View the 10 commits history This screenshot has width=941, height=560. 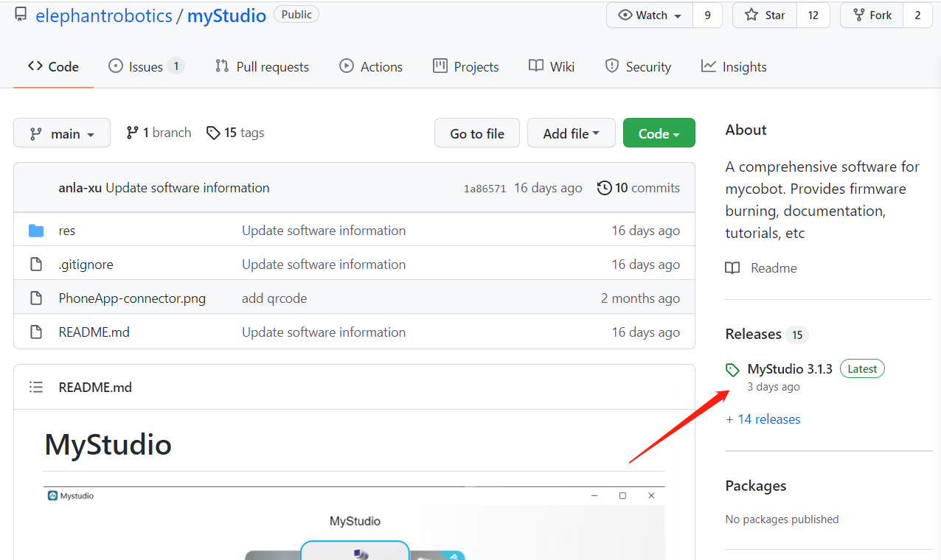coord(639,188)
